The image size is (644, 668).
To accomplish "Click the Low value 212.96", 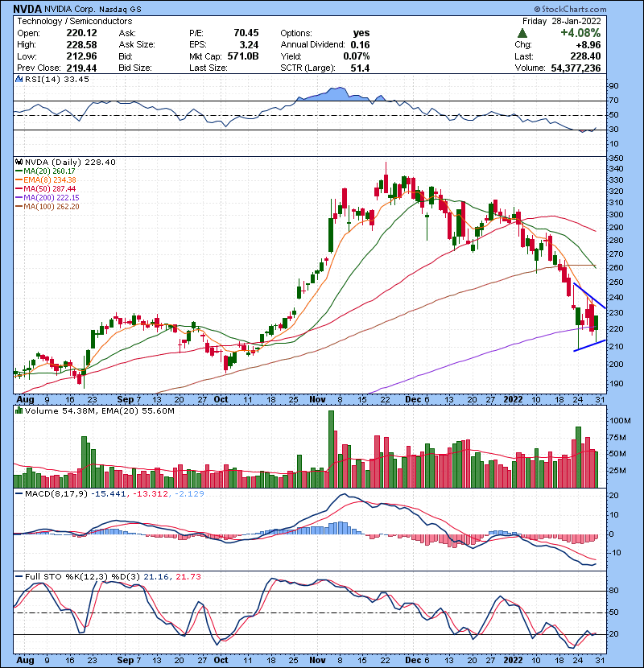I will [x=81, y=56].
